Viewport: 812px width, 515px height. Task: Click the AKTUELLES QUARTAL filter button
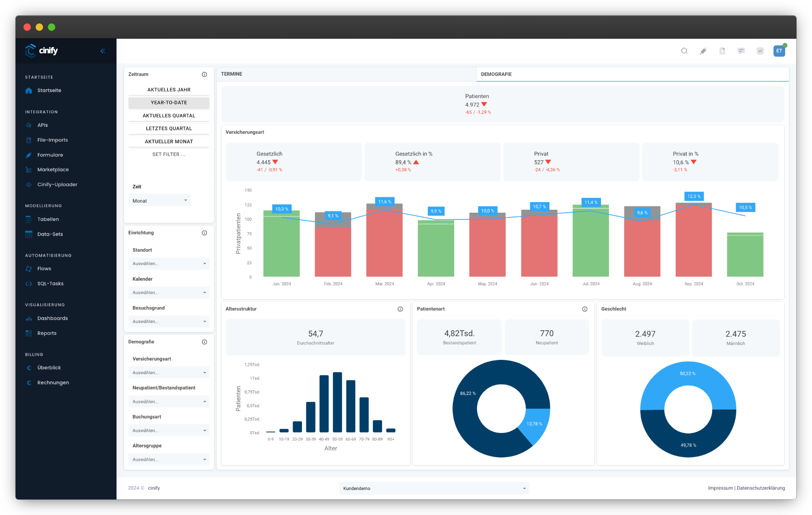(x=169, y=115)
